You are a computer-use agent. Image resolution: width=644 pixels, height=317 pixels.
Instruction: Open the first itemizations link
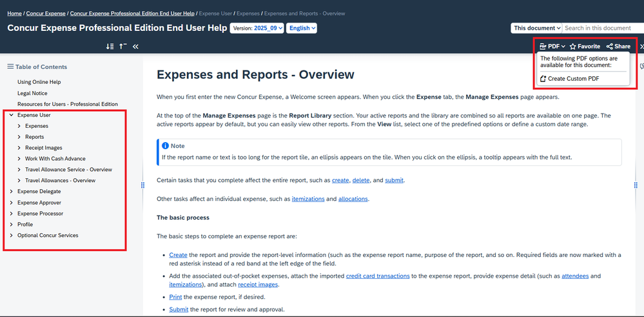308,199
